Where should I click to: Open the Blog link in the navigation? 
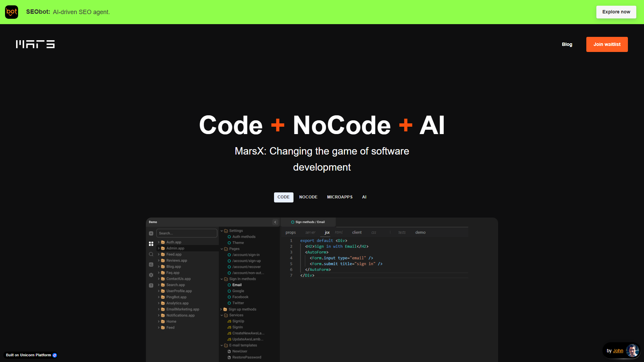pyautogui.click(x=567, y=44)
